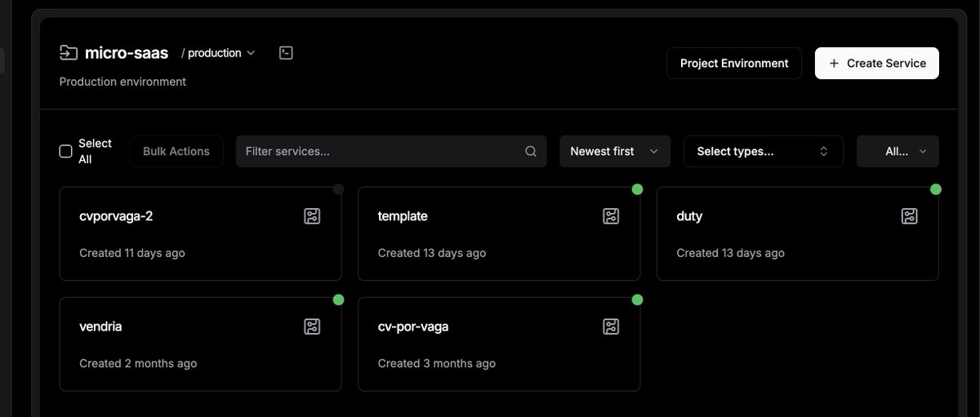Click the 'Select All' label text
Image resolution: width=980 pixels, height=417 pixels.
(x=95, y=151)
